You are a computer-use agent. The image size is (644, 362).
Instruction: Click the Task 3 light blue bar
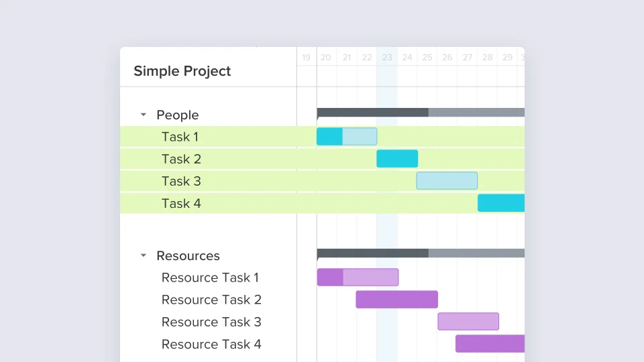[447, 181]
